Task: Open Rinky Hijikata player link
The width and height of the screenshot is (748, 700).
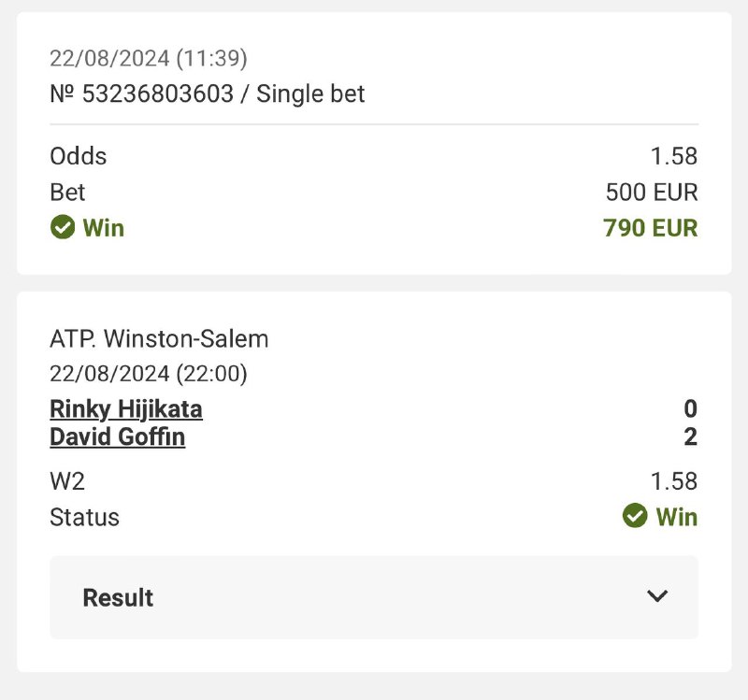Action: coord(125,408)
